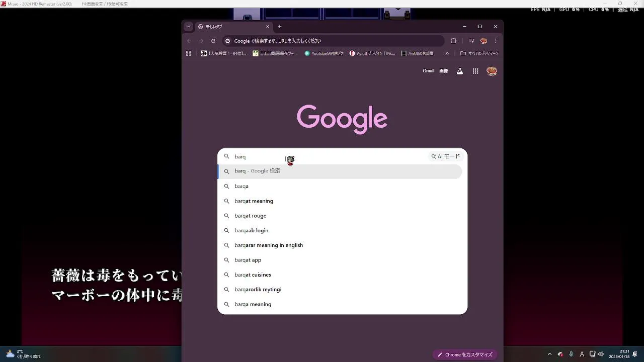Select the 'barq - Google 検索' suggestion
Viewport: 644px width, 362px height.
340,171
